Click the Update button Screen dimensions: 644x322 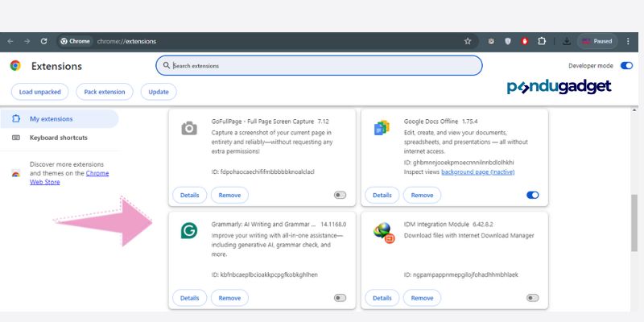[x=159, y=92]
